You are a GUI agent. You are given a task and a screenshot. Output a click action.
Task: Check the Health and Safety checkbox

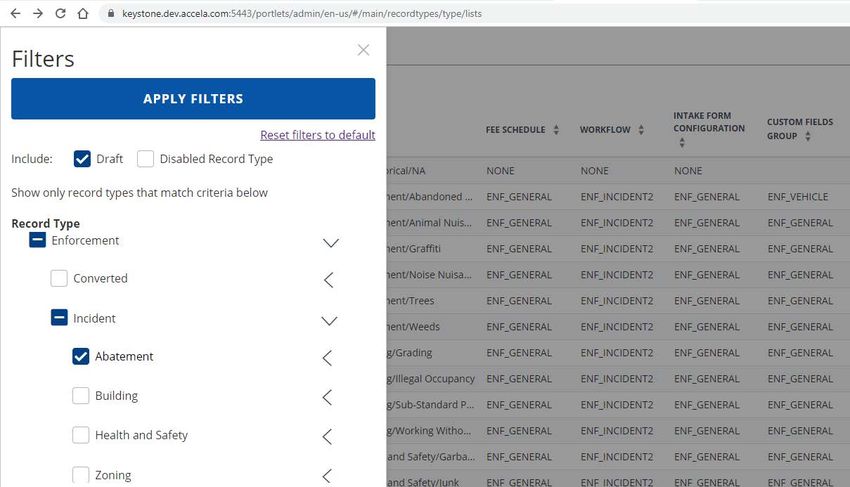coord(81,435)
